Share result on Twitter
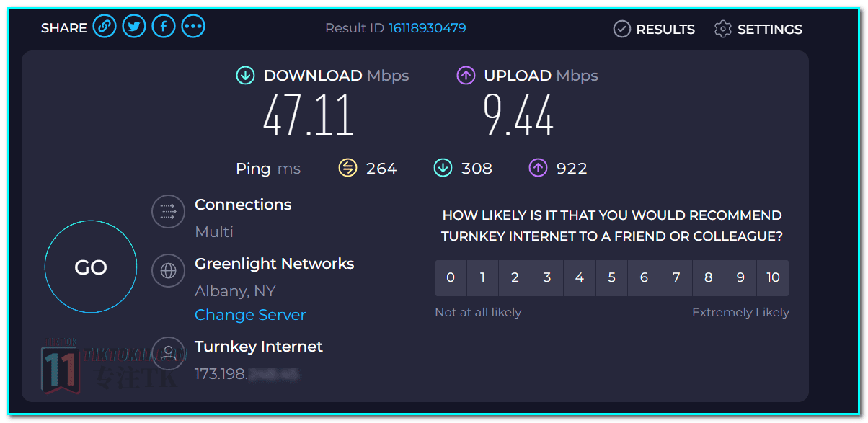This screenshot has height=423, width=868. (134, 27)
